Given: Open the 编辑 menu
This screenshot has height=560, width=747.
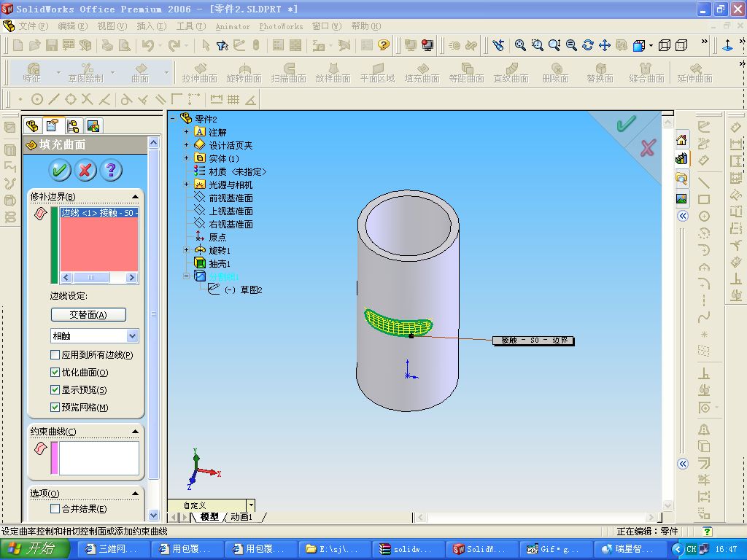Looking at the screenshot, I should (x=72, y=26).
